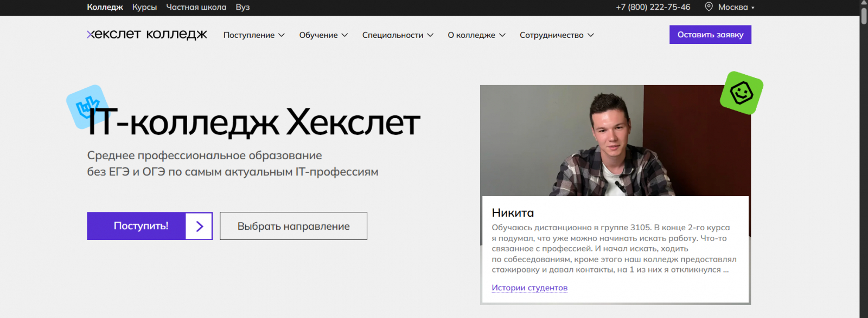Click the scrollbar up arrow

[x=864, y=3]
